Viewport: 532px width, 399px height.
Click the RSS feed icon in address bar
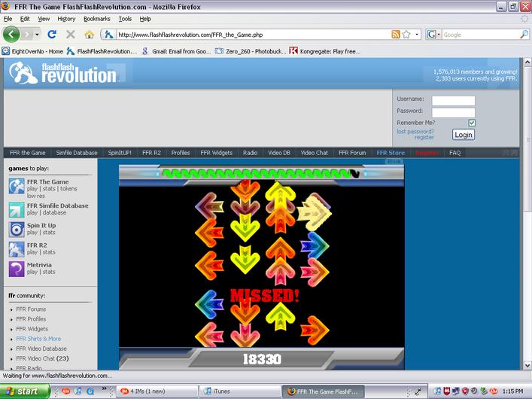(396, 35)
